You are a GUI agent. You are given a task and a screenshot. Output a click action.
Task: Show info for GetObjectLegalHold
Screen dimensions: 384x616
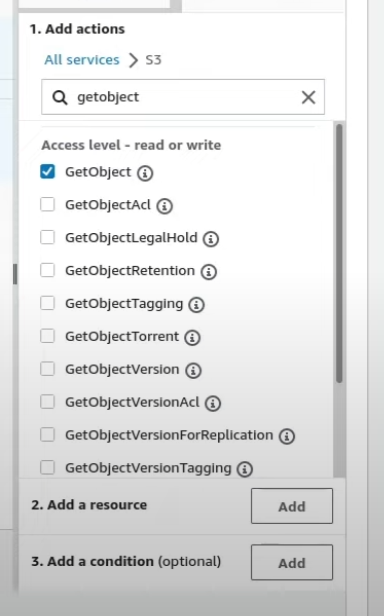tap(211, 239)
